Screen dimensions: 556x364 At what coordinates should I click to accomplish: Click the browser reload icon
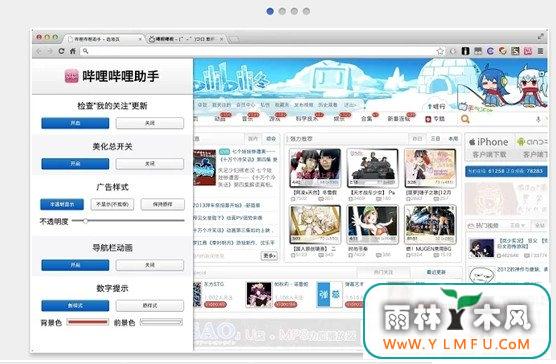pyautogui.click(x=61, y=51)
